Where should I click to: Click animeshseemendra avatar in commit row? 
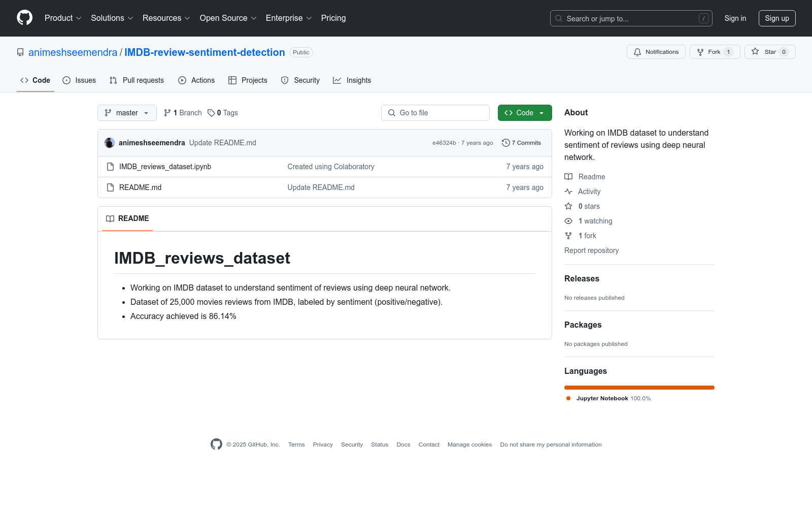(x=110, y=143)
